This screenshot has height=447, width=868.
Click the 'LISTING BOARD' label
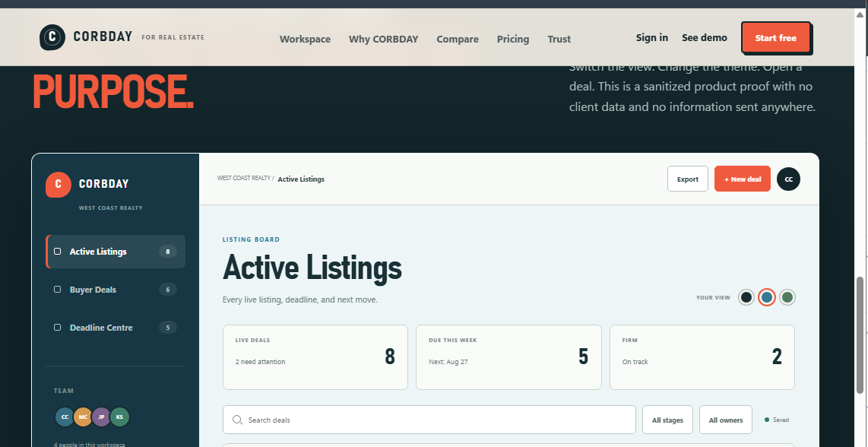[x=252, y=239]
